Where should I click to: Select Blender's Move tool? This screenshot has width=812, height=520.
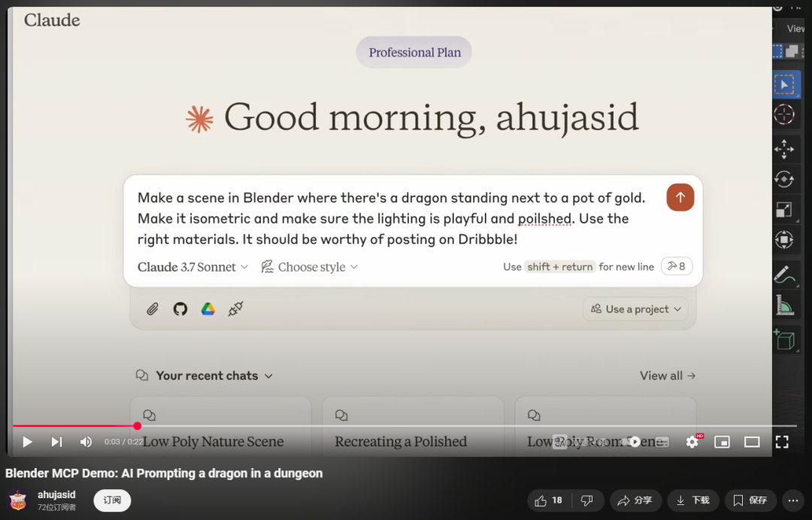(x=784, y=149)
